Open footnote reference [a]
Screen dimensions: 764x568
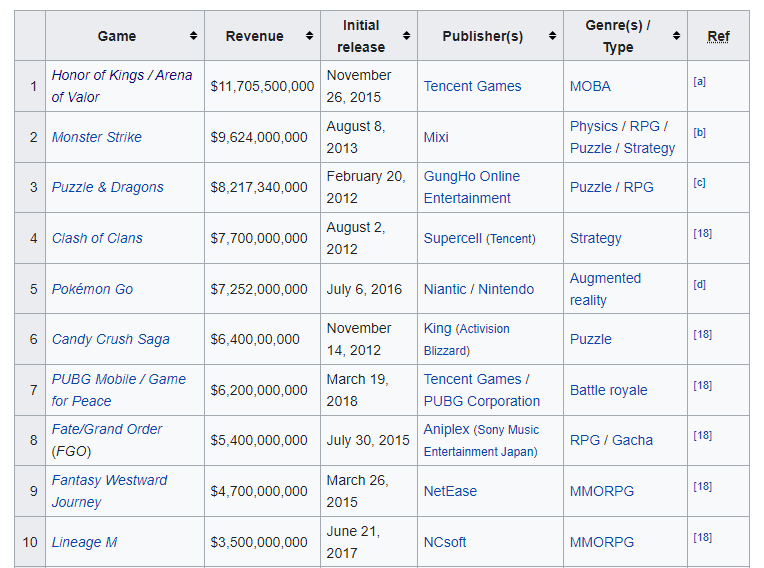pos(699,81)
